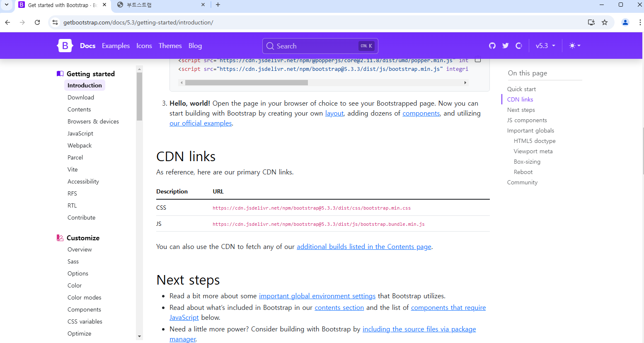Viewport: 644px width, 343px height.
Task: Open the Open Collective icon link
Action: (519, 46)
